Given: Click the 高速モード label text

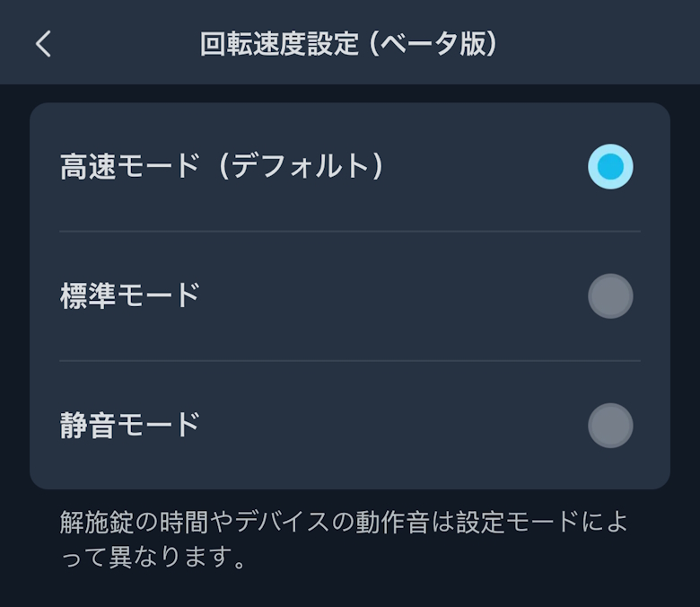Looking at the screenshot, I should click(129, 167).
